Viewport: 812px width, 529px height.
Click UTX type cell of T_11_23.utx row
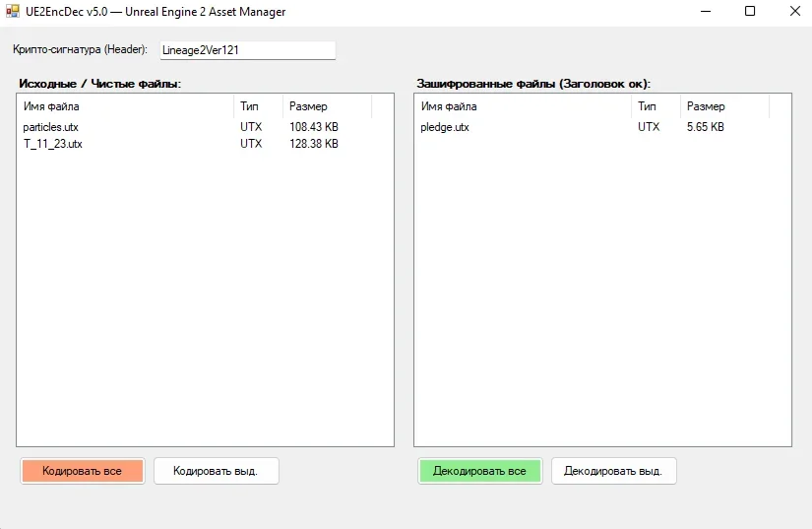(x=251, y=144)
